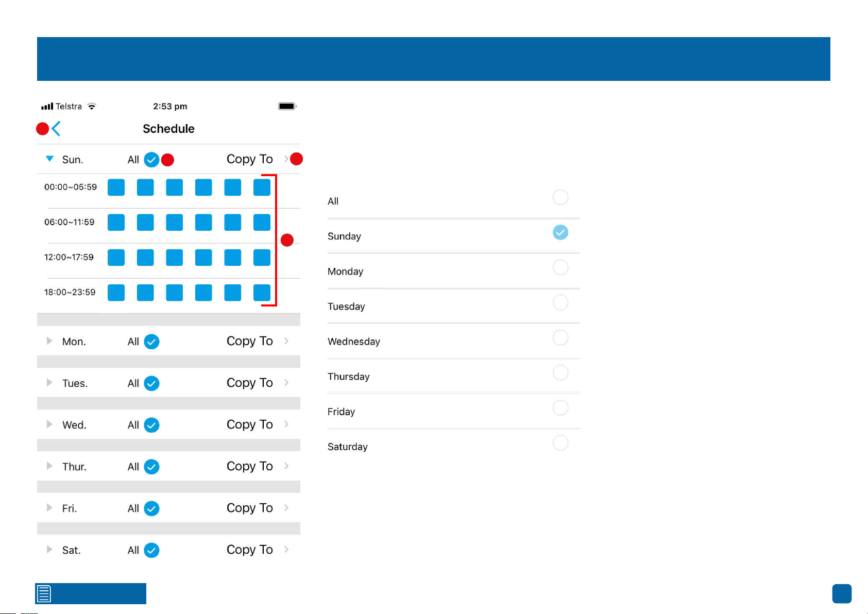
Task: Toggle first hour block in 06:00~11:59 row
Action: tap(116, 223)
